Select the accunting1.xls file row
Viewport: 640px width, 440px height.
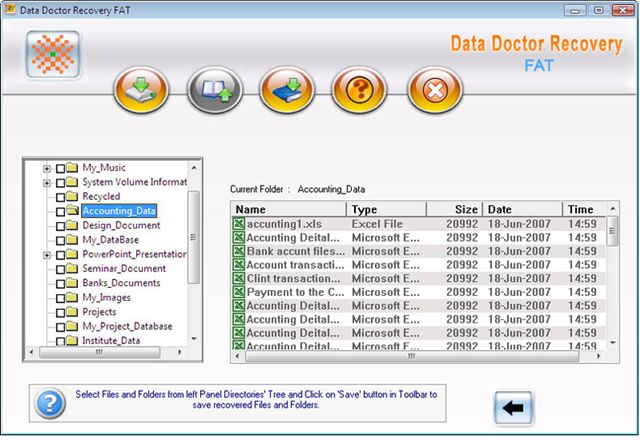(419, 224)
